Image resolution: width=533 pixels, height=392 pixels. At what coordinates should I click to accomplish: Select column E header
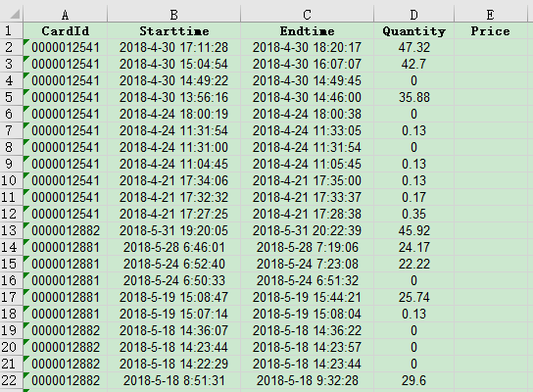[x=490, y=15]
